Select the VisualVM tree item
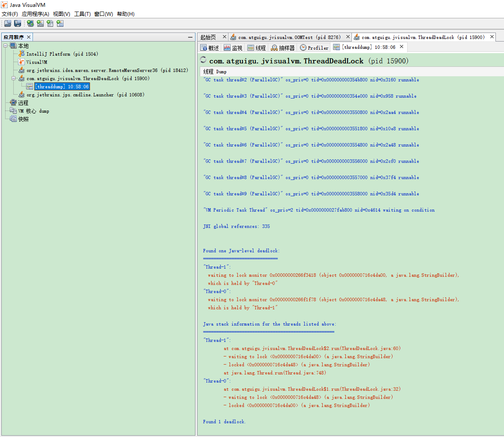 tap(37, 62)
